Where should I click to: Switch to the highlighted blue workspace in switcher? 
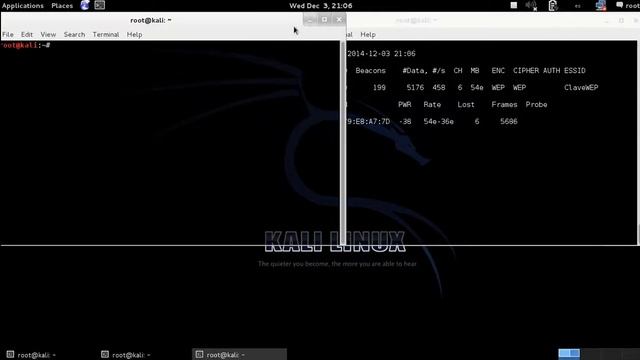click(x=569, y=353)
